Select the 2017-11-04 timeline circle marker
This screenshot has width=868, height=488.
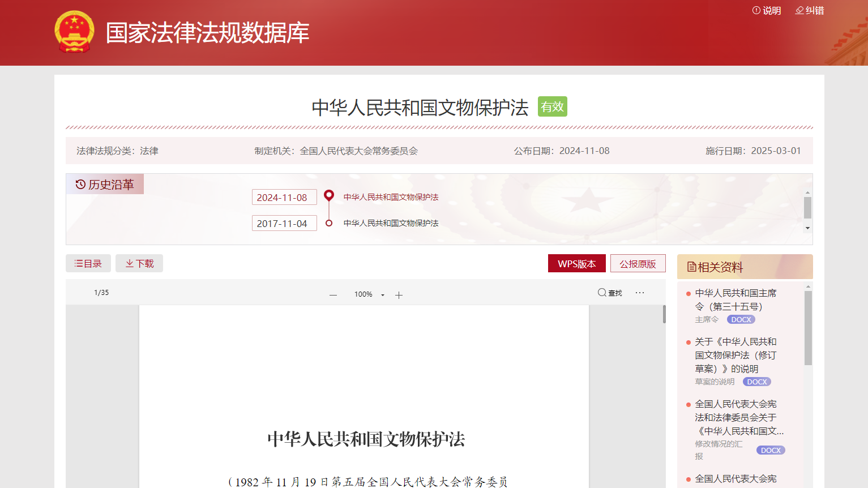[x=329, y=223]
